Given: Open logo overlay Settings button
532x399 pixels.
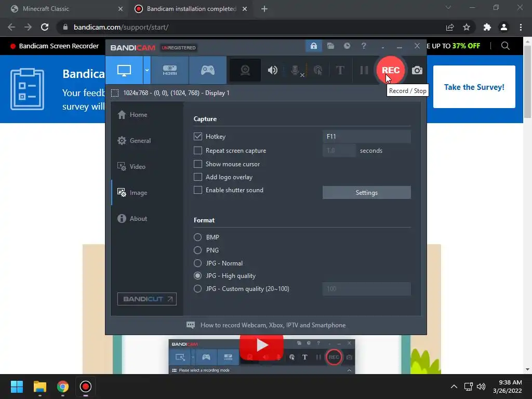Looking at the screenshot, I should (x=366, y=192).
